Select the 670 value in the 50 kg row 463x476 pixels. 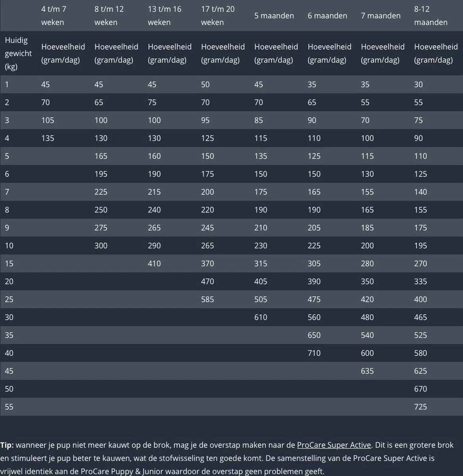(x=421, y=389)
